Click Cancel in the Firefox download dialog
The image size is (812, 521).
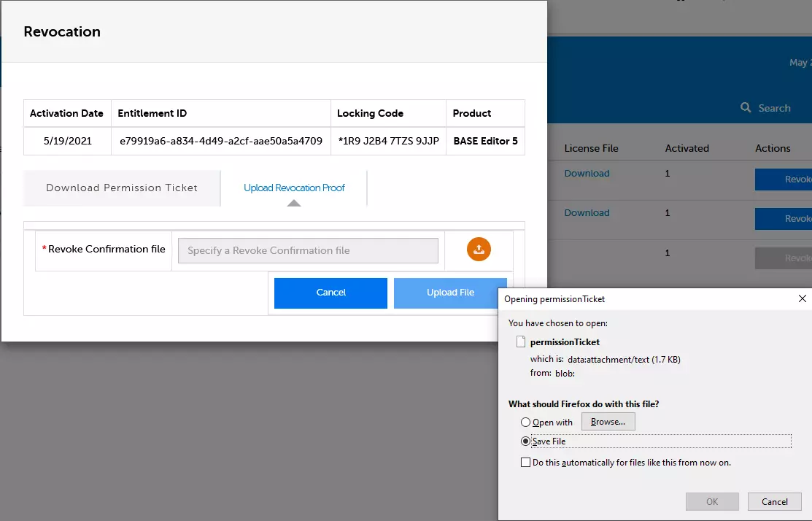coord(774,501)
